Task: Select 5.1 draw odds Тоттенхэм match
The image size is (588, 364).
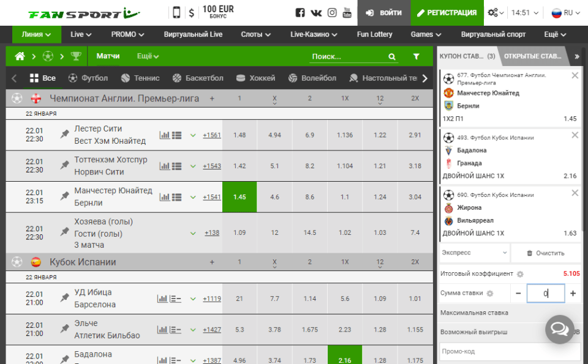Action: pyautogui.click(x=274, y=166)
